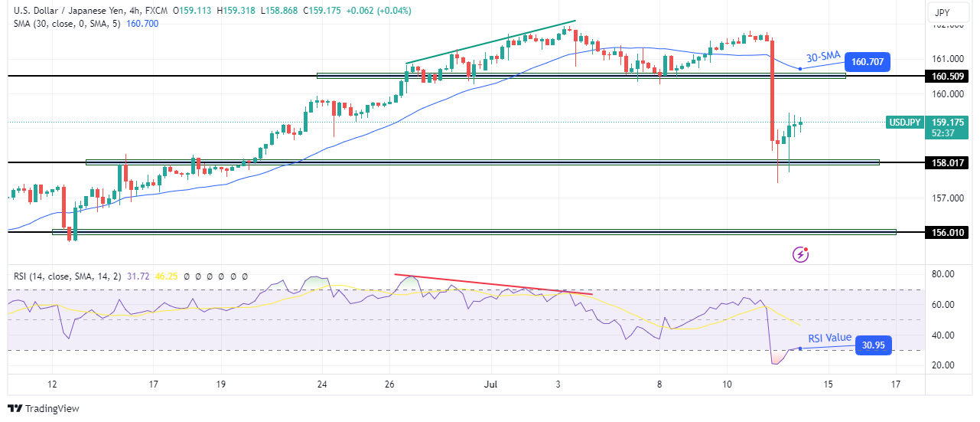Click the 156.010 horizontal line price label

948,232
